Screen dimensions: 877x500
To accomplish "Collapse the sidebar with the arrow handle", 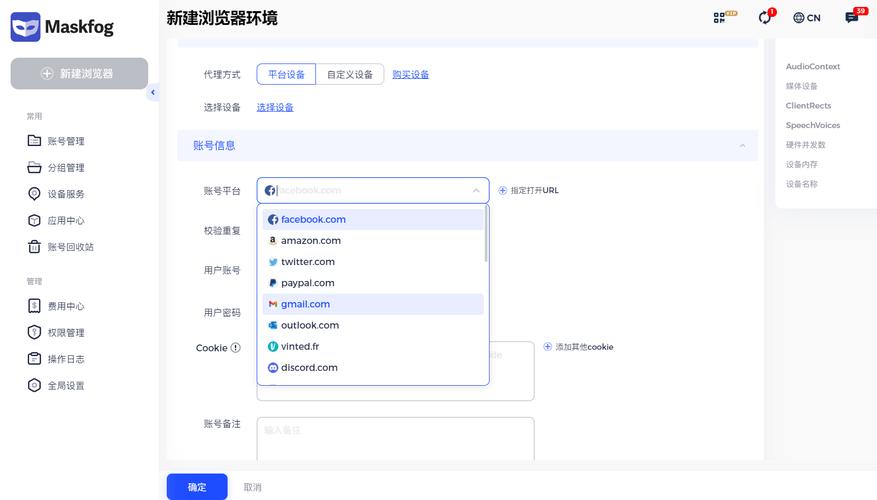I will (x=153, y=92).
